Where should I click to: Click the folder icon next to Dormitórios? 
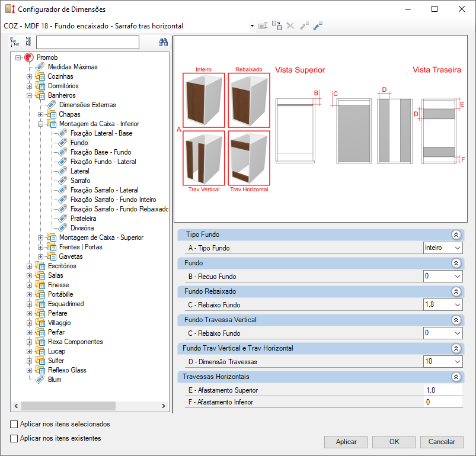click(40, 86)
